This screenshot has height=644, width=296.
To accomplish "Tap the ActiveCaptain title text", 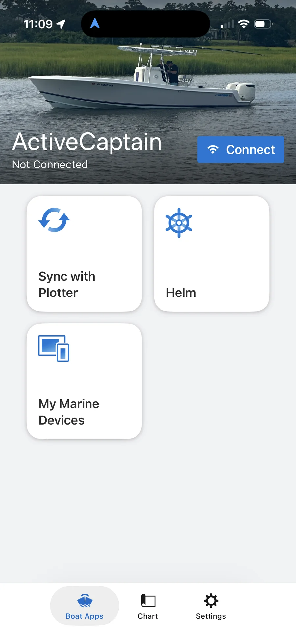I will (x=87, y=142).
